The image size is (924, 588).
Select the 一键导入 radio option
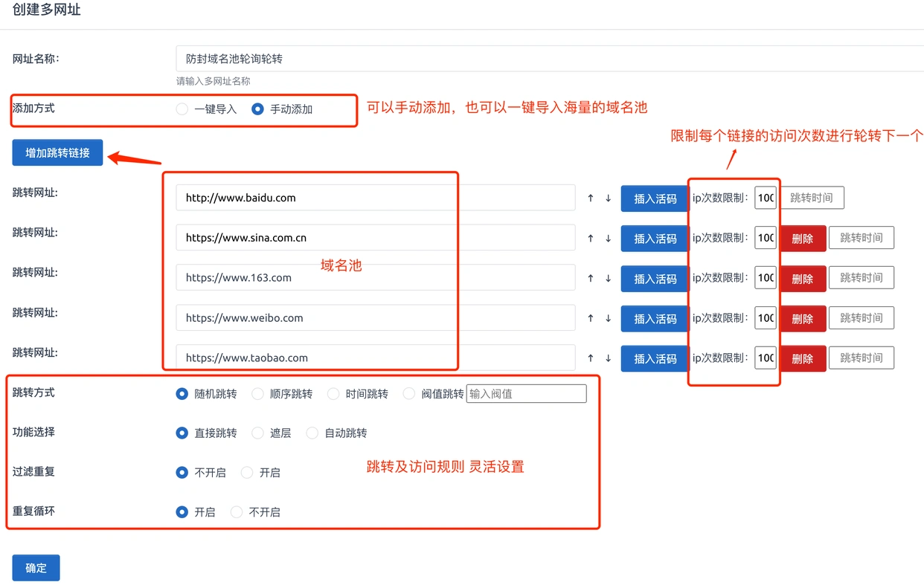coord(182,109)
